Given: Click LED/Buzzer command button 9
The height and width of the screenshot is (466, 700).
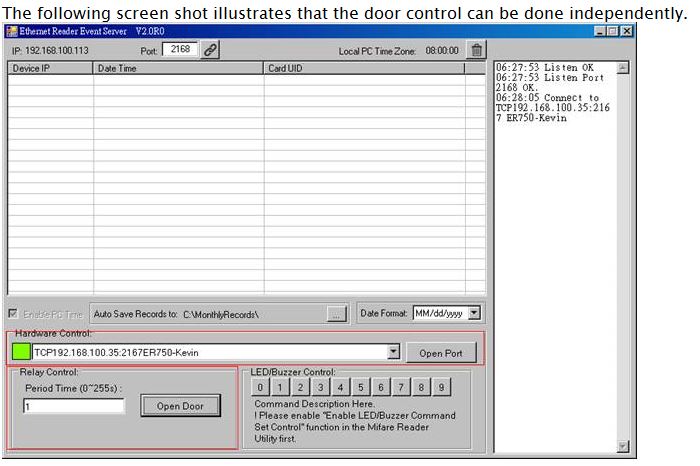Looking at the screenshot, I should tap(441, 387).
